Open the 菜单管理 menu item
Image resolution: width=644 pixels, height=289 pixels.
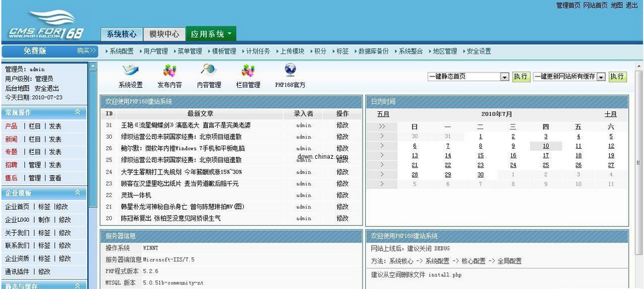tap(190, 52)
